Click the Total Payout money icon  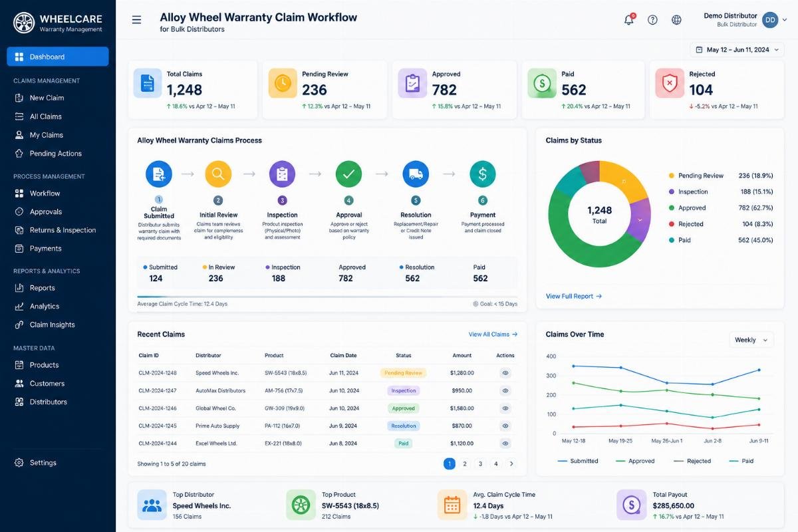631,505
